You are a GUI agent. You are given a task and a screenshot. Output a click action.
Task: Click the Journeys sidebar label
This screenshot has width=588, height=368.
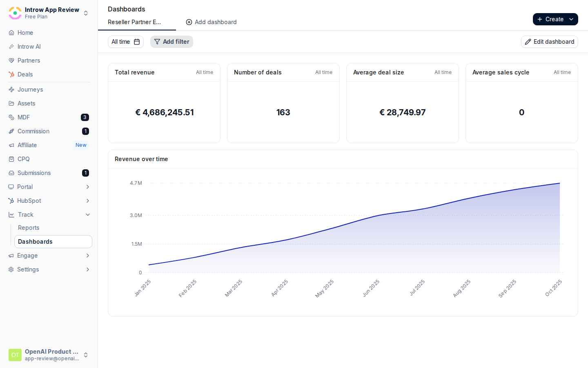coord(30,90)
